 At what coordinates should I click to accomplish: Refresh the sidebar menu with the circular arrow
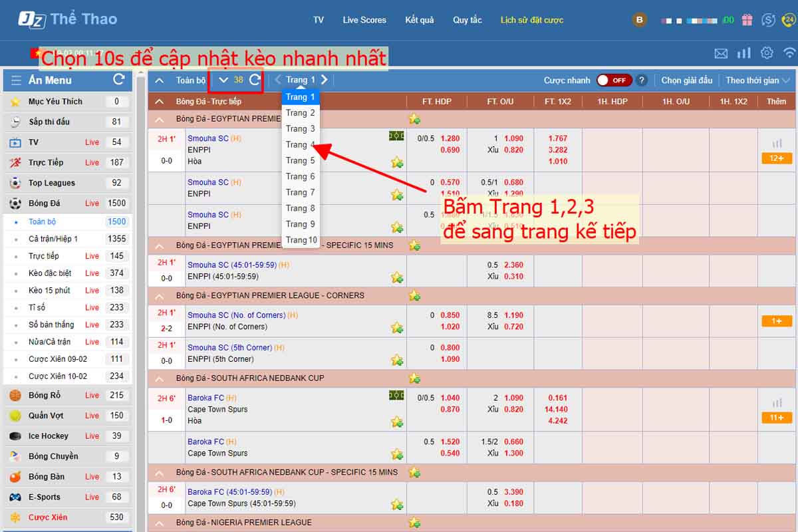(119, 80)
